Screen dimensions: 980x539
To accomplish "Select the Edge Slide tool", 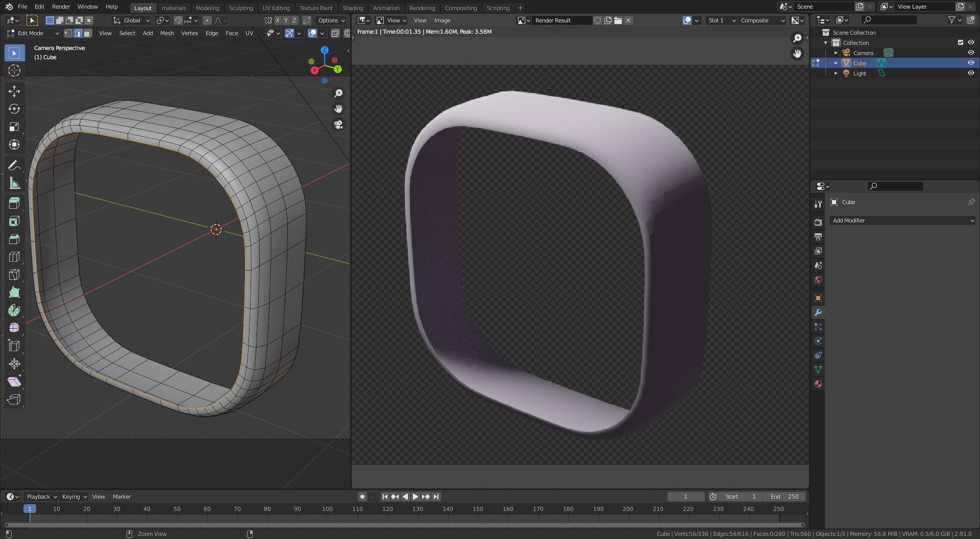I will click(14, 346).
